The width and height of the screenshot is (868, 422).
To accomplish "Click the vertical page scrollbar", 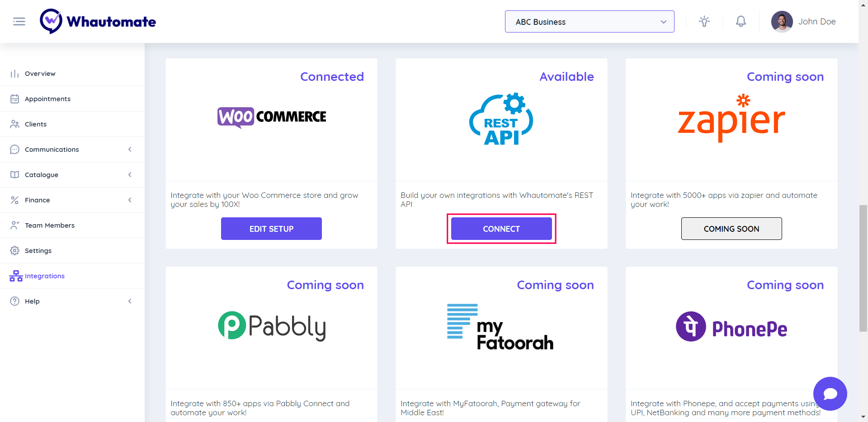I will (x=863, y=268).
